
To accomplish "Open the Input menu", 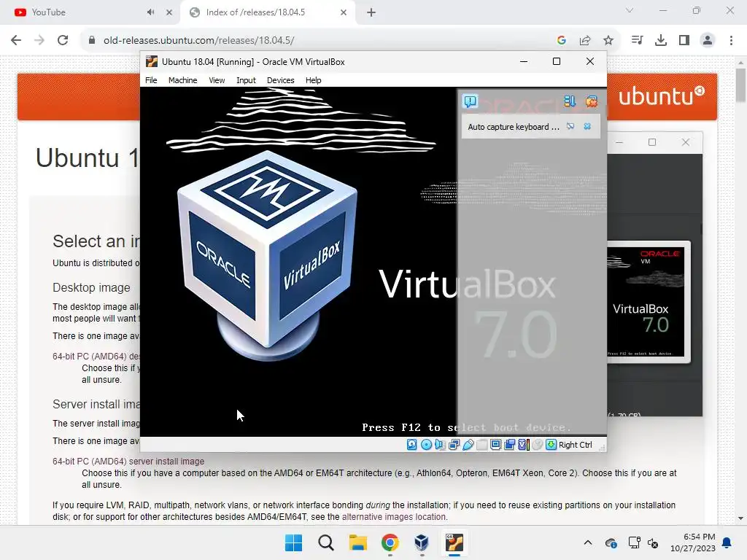I will [x=246, y=80].
